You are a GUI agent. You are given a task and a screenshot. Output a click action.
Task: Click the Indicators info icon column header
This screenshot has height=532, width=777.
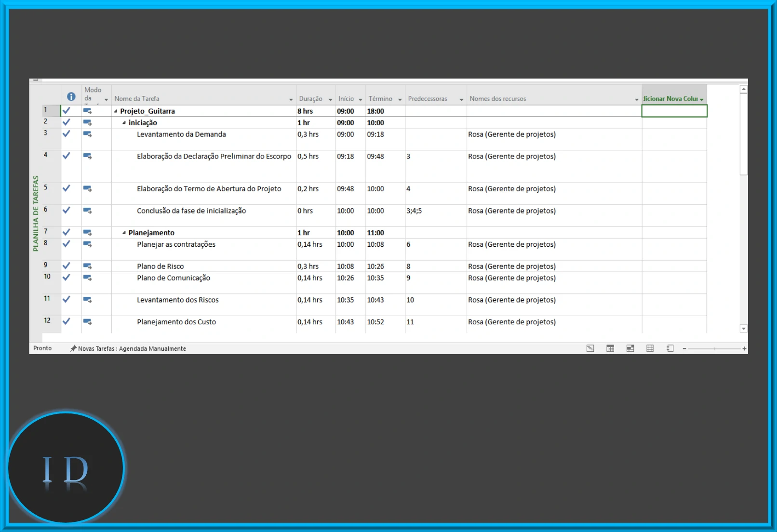coord(71,96)
